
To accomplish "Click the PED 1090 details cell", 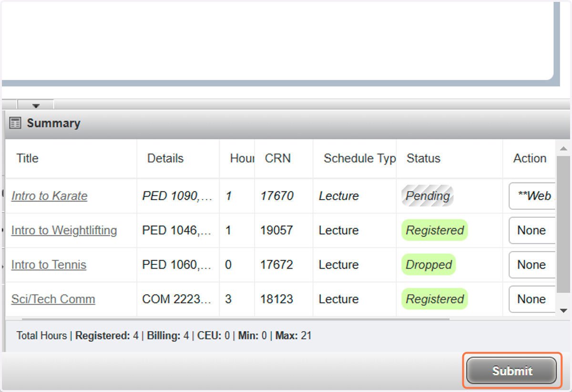I will (177, 196).
